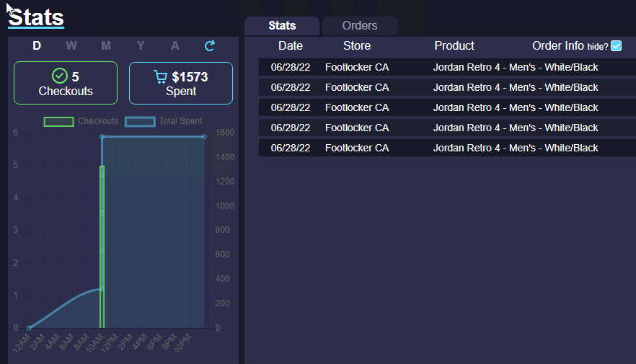The image size is (636, 364).
Task: Sort by the Date column header
Action: [x=291, y=46]
